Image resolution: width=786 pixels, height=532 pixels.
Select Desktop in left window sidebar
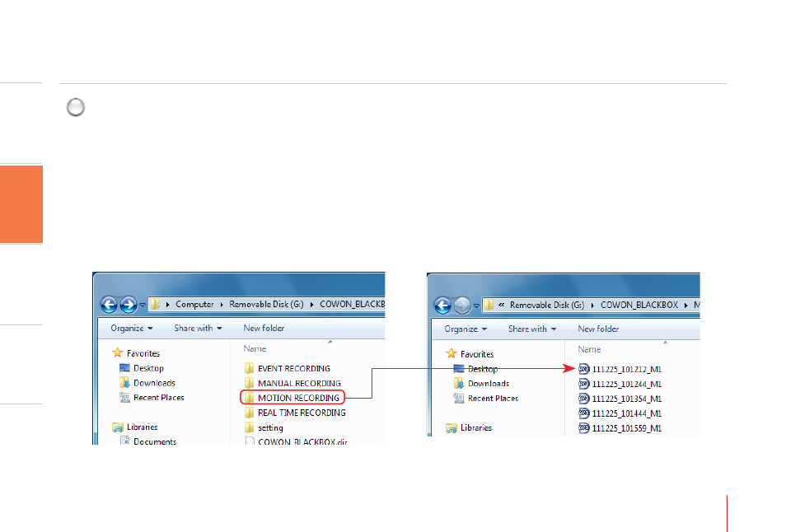[x=142, y=368]
